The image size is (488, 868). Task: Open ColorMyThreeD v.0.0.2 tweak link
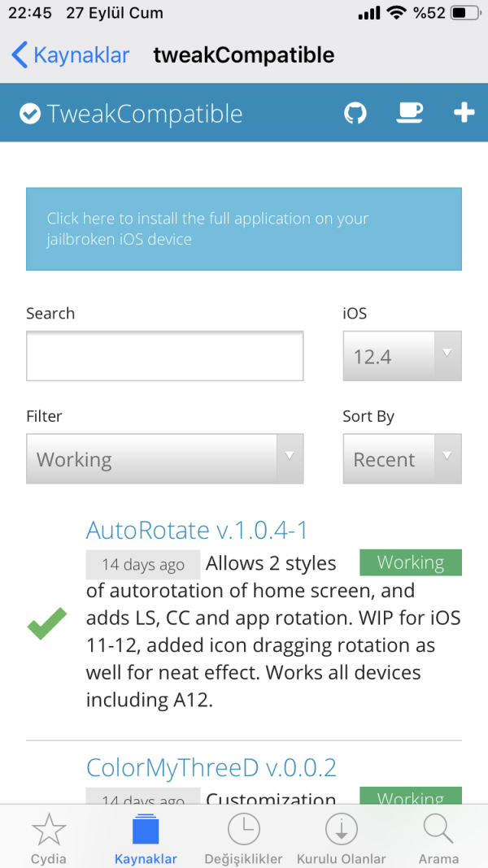tap(211, 767)
